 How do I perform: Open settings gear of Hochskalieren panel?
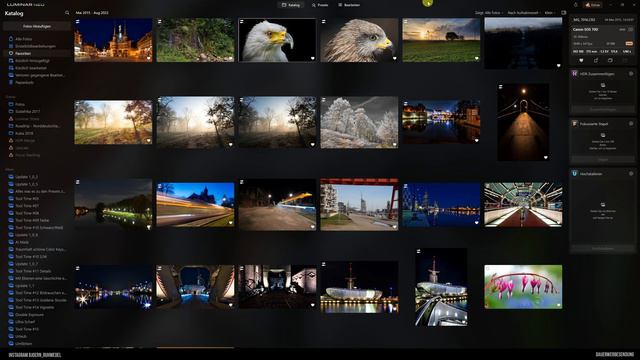[x=631, y=173]
